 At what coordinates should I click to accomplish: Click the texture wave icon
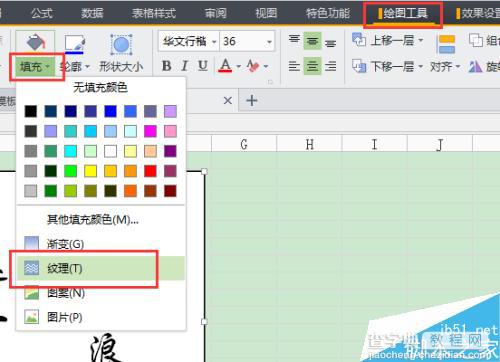tap(31, 268)
